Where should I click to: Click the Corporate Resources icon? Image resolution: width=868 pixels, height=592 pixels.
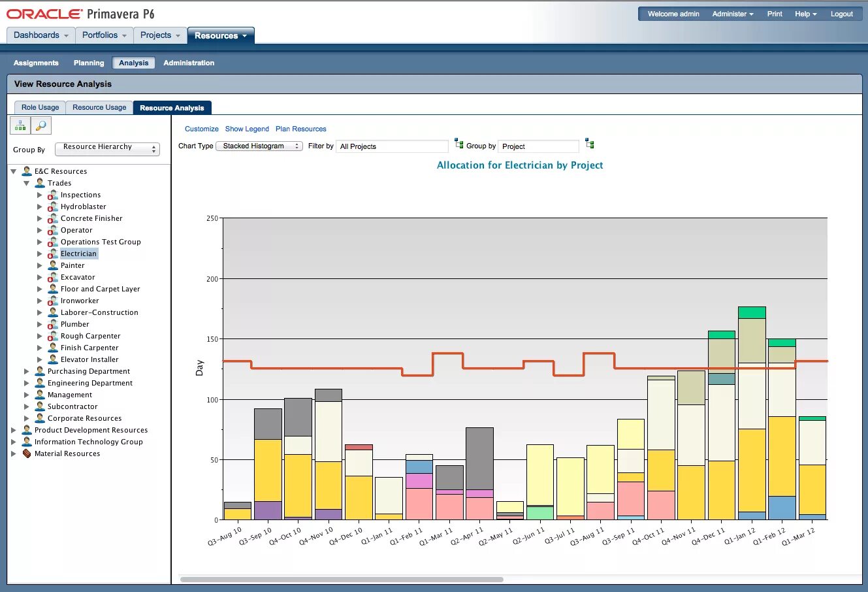click(40, 418)
